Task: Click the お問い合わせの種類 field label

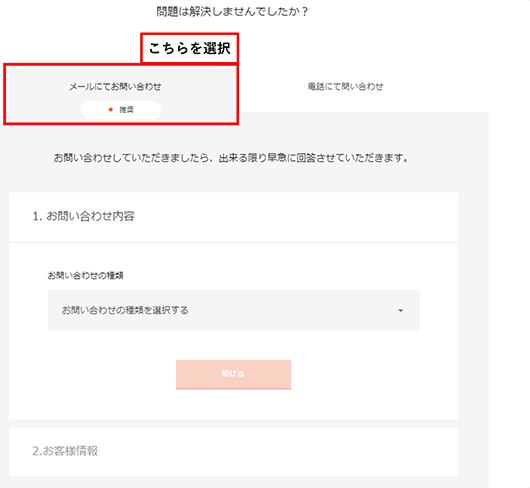Action: [x=86, y=275]
